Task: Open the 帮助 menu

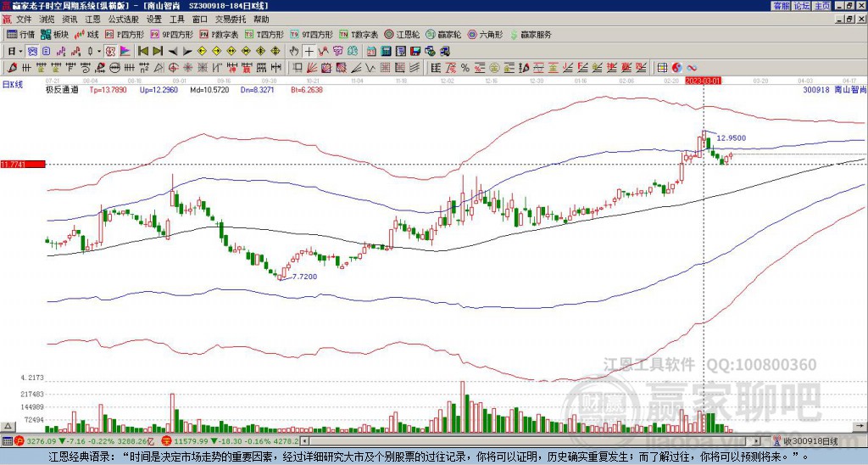Action: [x=261, y=20]
